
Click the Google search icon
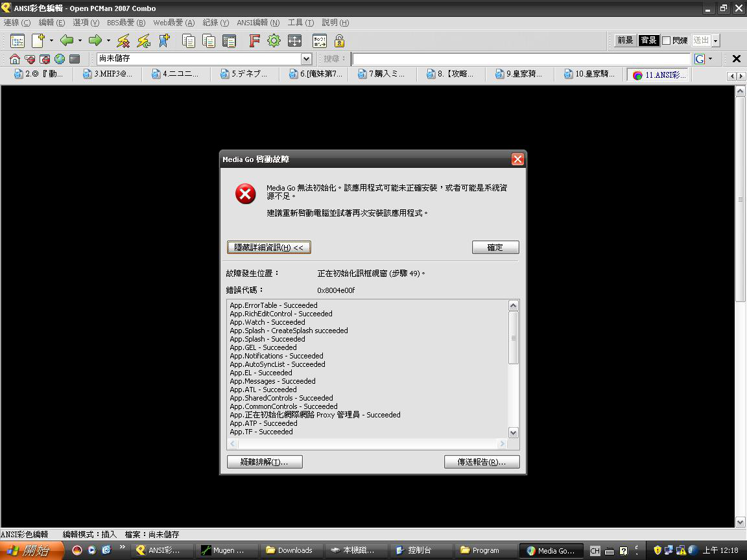click(700, 59)
